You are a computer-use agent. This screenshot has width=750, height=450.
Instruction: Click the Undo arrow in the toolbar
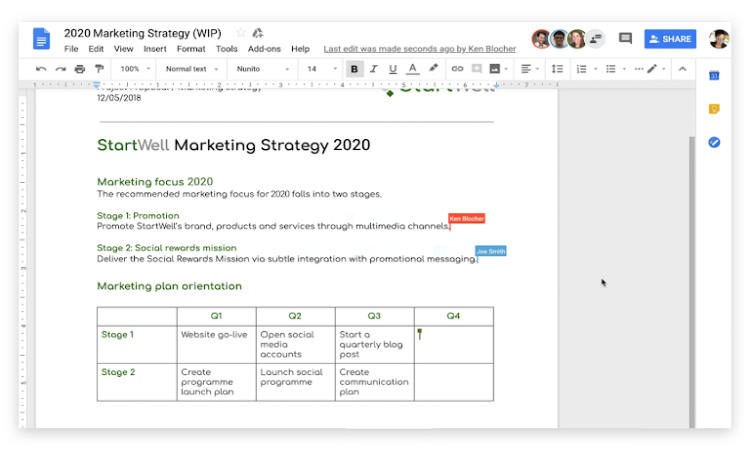pos(41,69)
